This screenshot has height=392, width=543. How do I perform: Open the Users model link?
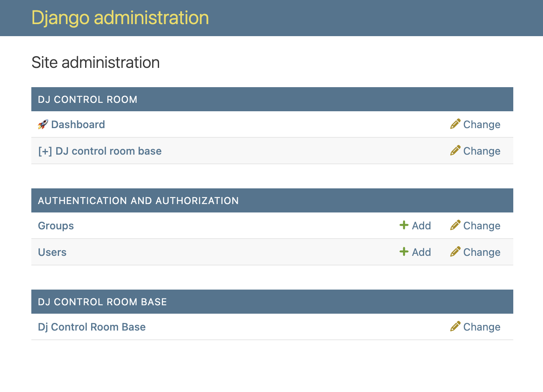pos(52,252)
